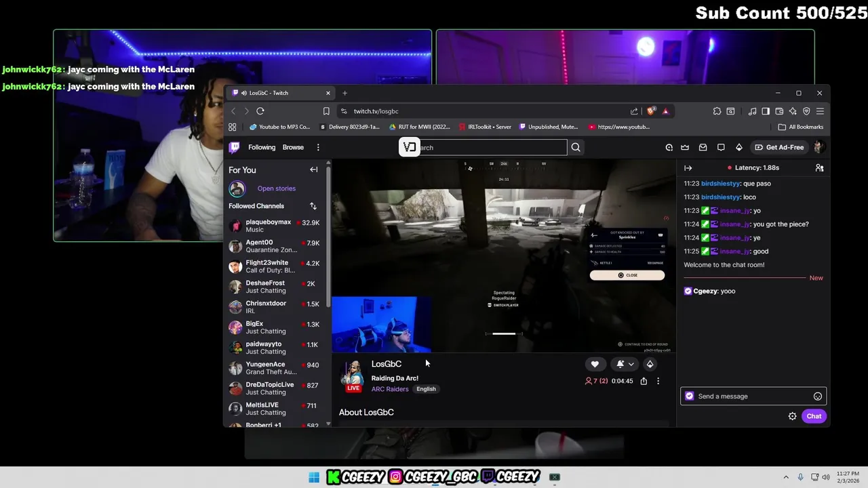Focus the Send a message chat field

tap(753, 396)
